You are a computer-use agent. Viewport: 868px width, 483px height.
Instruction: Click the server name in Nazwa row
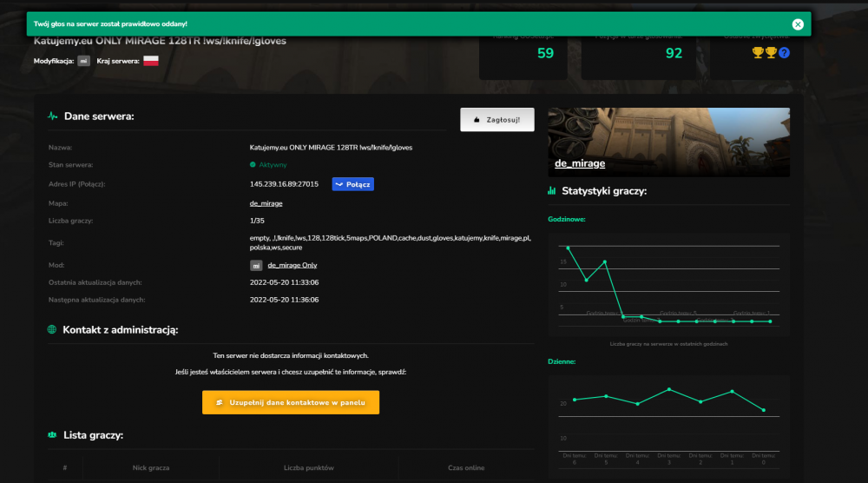pyautogui.click(x=331, y=148)
